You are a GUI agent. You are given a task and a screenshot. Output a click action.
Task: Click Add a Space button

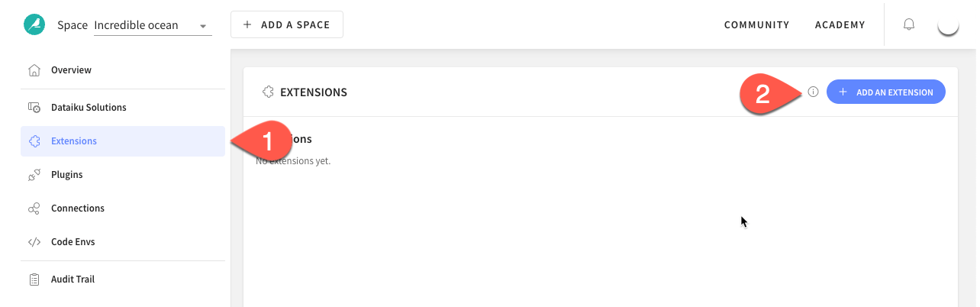(x=286, y=24)
